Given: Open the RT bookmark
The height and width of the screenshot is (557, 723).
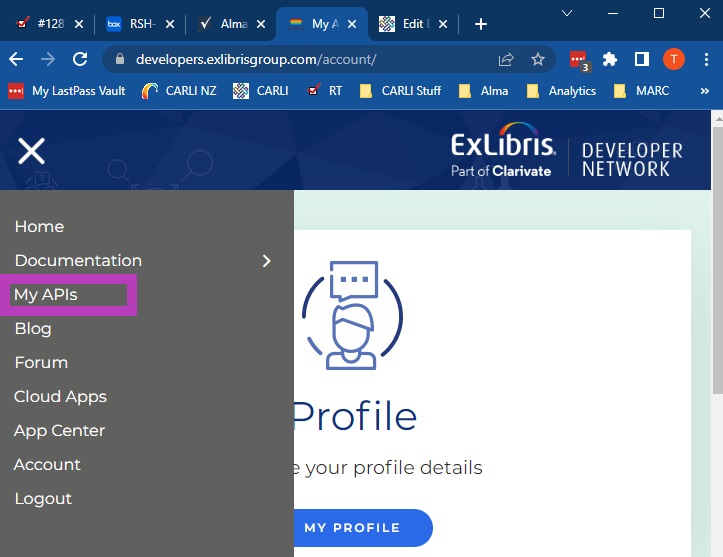Looking at the screenshot, I should click(x=325, y=91).
